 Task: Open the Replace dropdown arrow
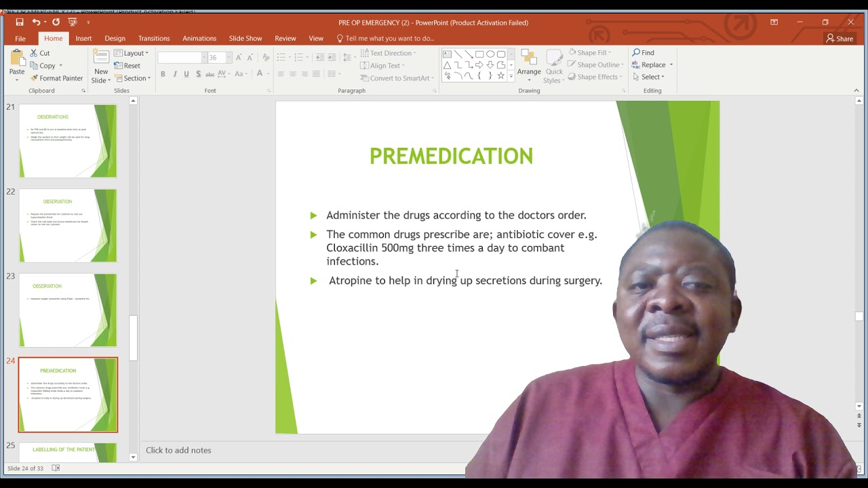(x=671, y=65)
